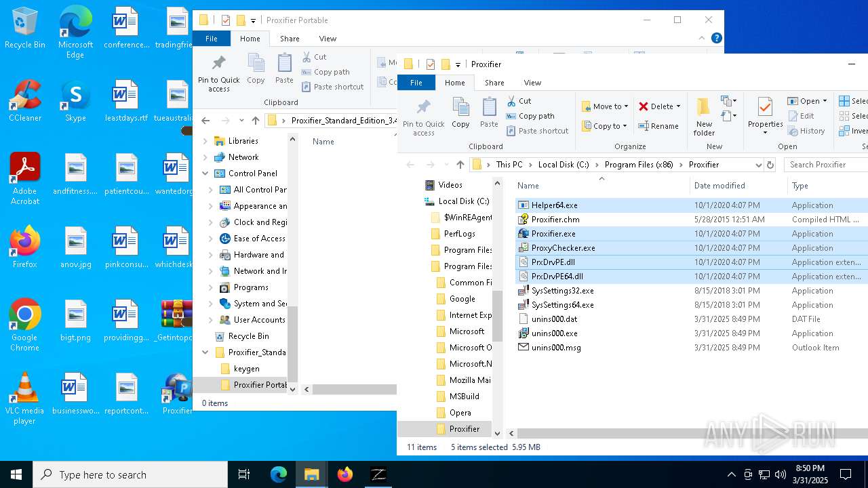Click This PC in the breadcrumb
The width and height of the screenshot is (868, 488).
[x=509, y=165]
